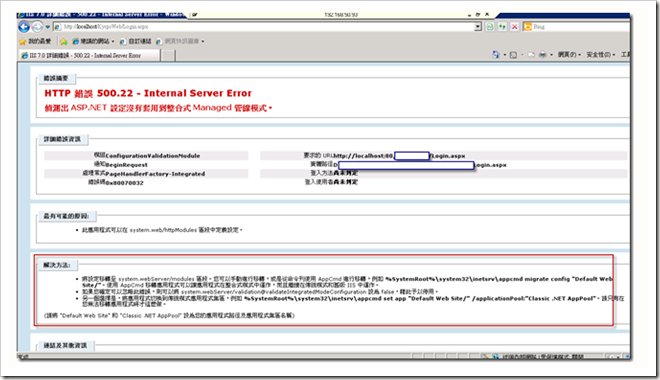Select the BeginRequest notification value
This screenshot has width=660, height=380.
[x=126, y=165]
